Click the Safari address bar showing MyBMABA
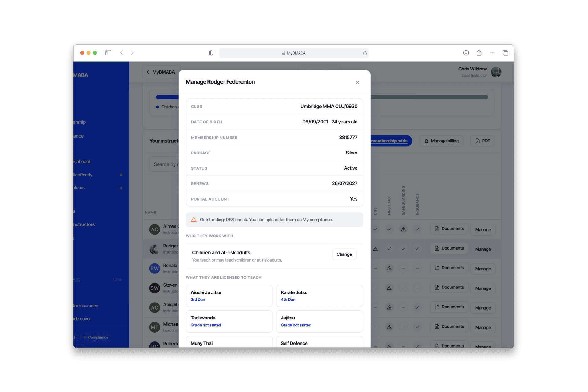 pyautogui.click(x=294, y=53)
